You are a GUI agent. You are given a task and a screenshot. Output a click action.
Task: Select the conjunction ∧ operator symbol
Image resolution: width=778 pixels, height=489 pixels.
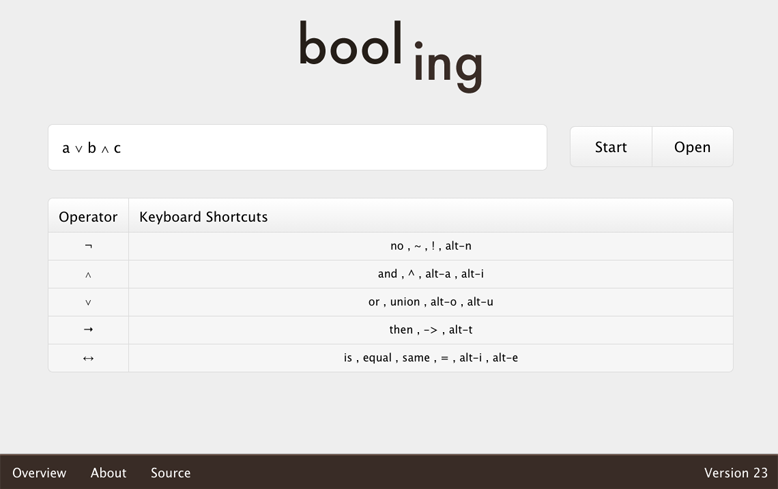coord(88,274)
